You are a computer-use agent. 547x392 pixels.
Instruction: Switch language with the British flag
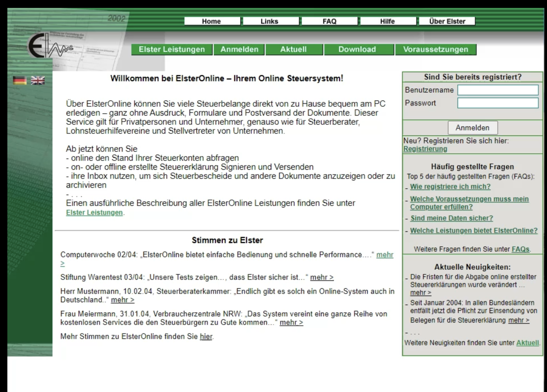38,80
